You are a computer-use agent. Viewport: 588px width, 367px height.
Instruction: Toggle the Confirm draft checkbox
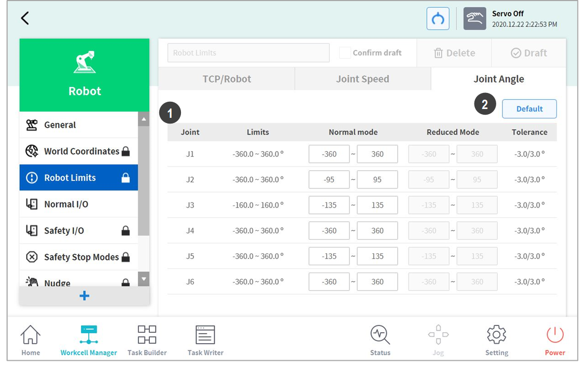345,53
